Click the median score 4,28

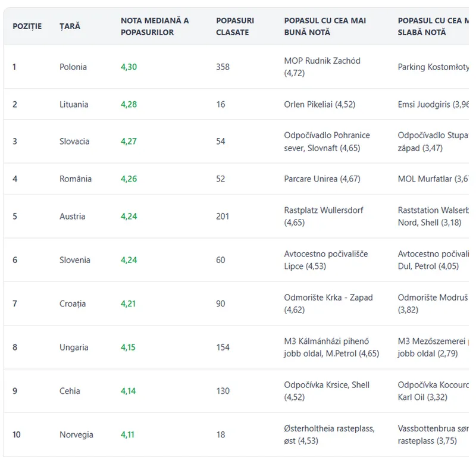click(129, 105)
